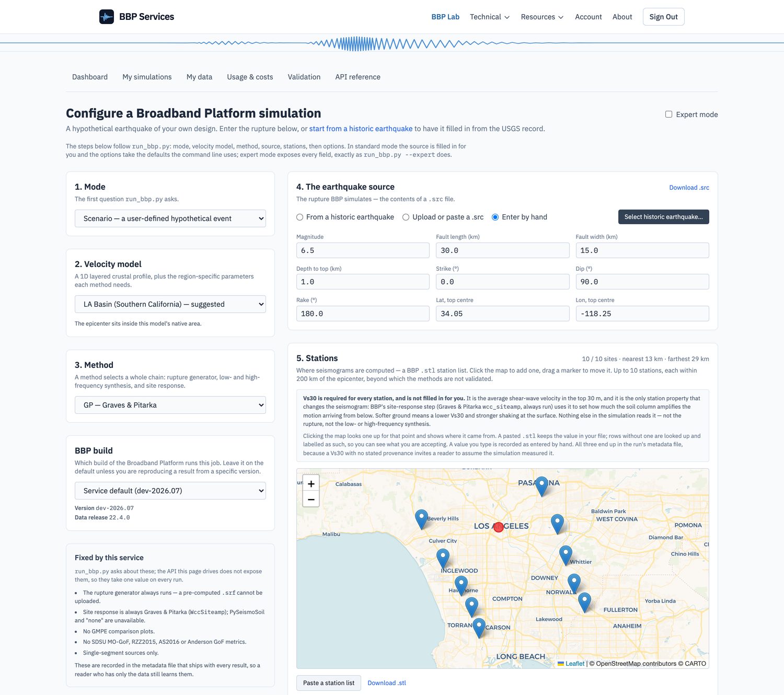Screen dimensions: 784x695
Task: Click the Depth to top field
Action: tap(363, 282)
